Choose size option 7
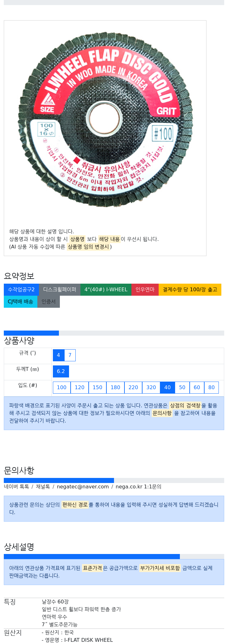The image size is (228, 644). 70,355
